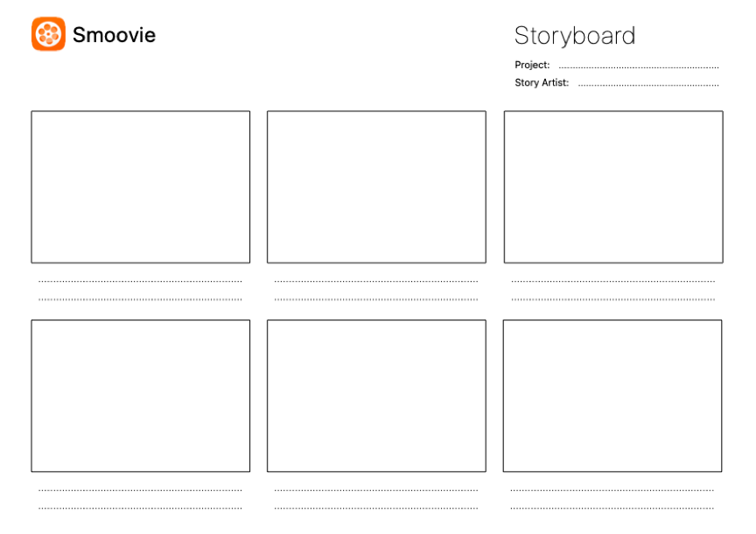Select the top-right storyboard frame
The width and height of the screenshot is (756, 534).
[x=613, y=186]
